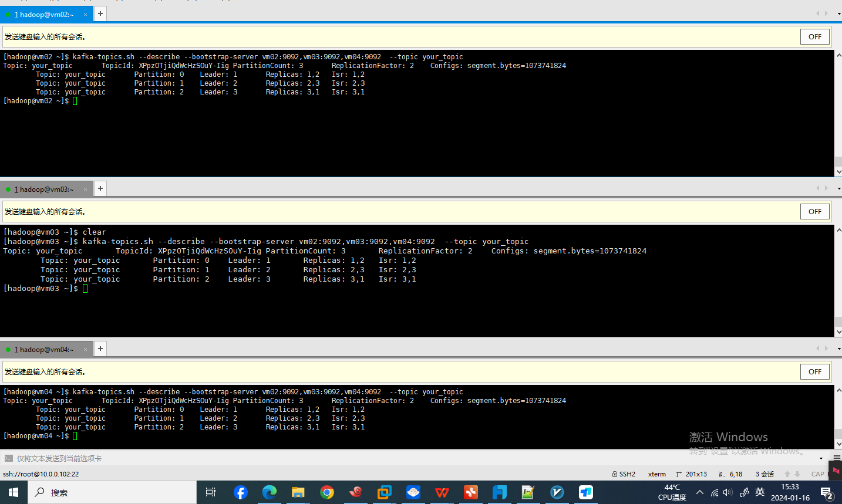Viewport: 842px width, 504px height.
Task: Close the hadoop@vm02 tab
Action: [85, 14]
